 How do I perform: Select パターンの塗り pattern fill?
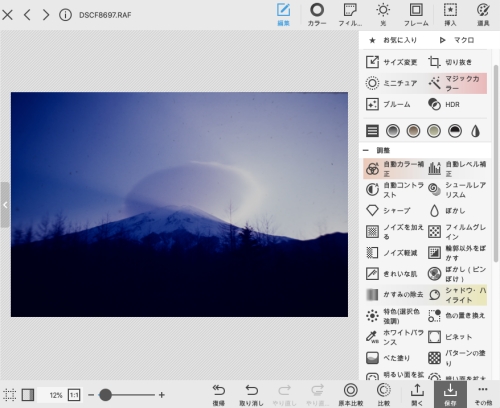(x=457, y=358)
